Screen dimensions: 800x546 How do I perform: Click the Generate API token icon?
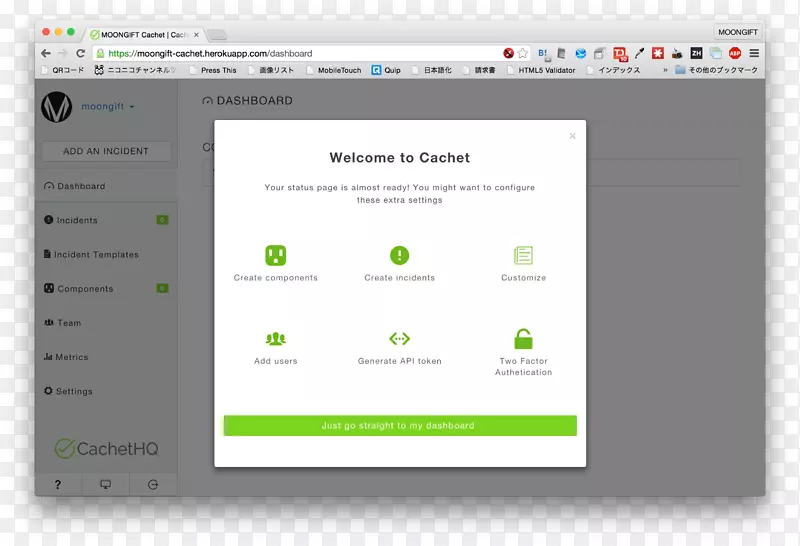tap(399, 339)
